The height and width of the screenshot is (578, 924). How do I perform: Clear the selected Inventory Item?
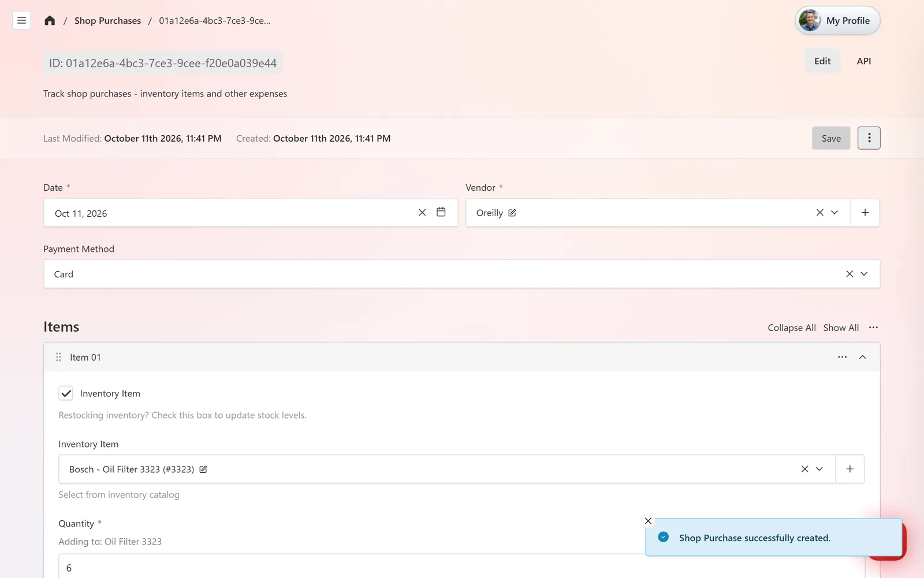point(805,469)
